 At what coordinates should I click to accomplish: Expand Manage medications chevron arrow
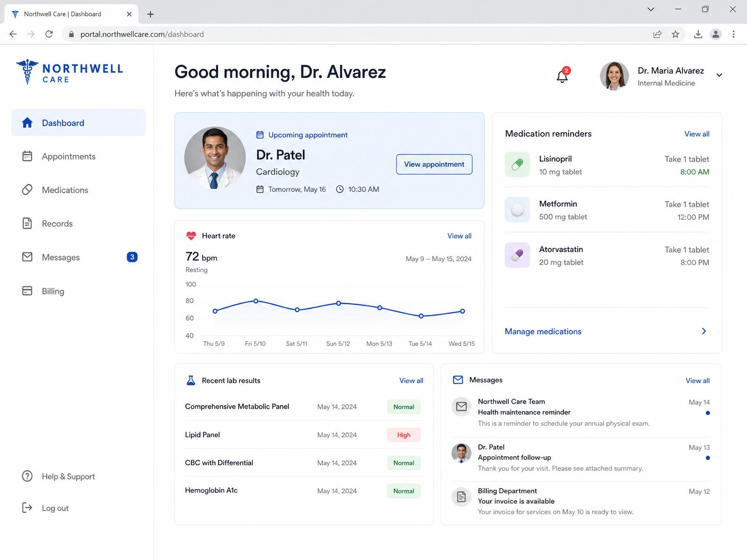704,331
